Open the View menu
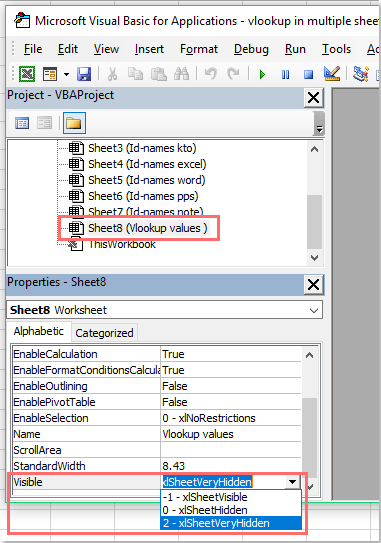The width and height of the screenshot is (381, 543). [106, 49]
